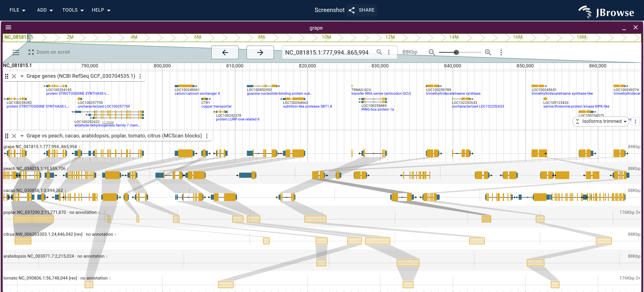The image size is (644, 292).
Task: Click the 10M position in overview bar
Action: 326,37
